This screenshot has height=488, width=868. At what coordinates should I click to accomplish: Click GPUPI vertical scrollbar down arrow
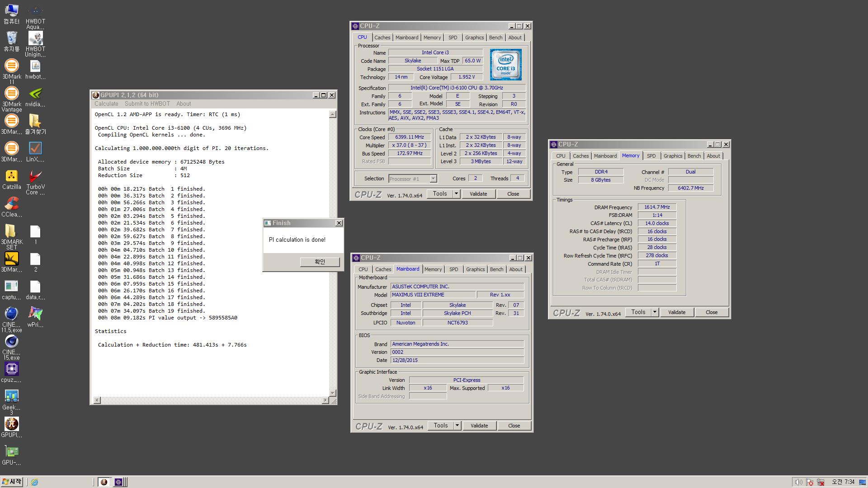[333, 393]
